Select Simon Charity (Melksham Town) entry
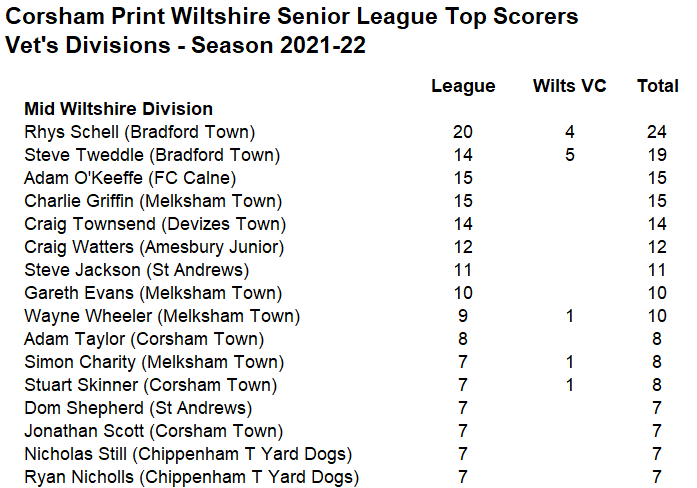 (x=154, y=363)
